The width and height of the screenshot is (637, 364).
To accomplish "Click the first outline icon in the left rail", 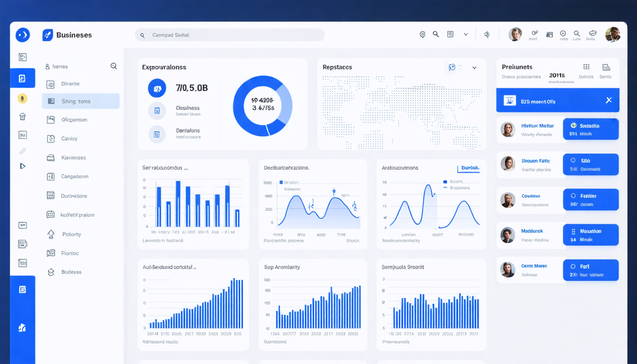I will 22,57.
